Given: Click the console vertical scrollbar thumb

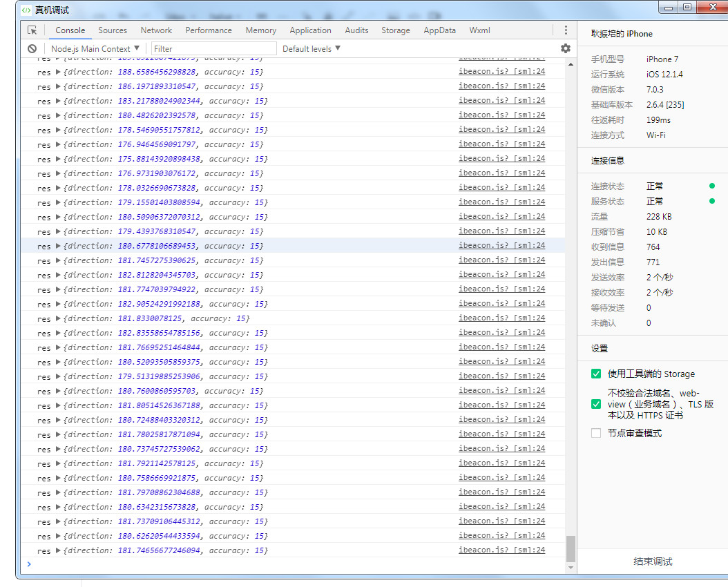Looking at the screenshot, I should pyautogui.click(x=571, y=549).
